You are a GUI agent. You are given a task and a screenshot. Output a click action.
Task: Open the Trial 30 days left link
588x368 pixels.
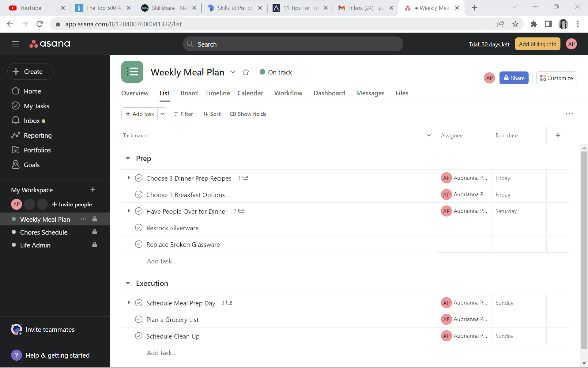point(489,44)
